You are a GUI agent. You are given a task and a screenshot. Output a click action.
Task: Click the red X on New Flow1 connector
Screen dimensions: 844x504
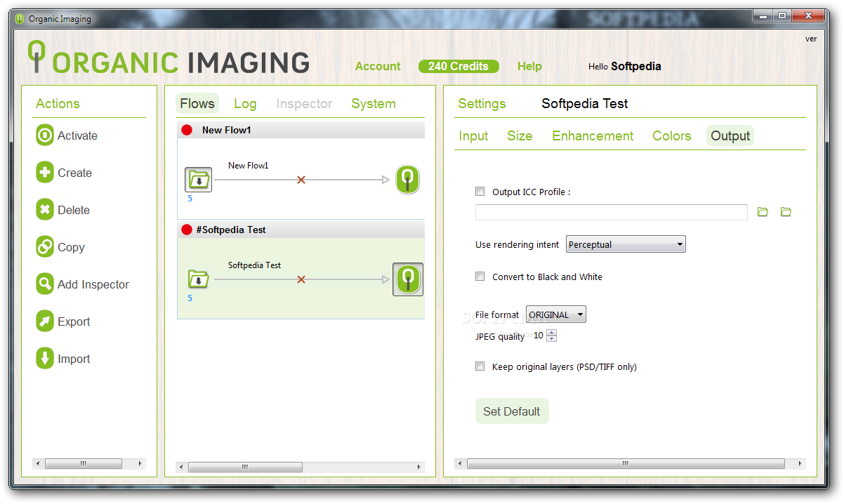pos(301,180)
